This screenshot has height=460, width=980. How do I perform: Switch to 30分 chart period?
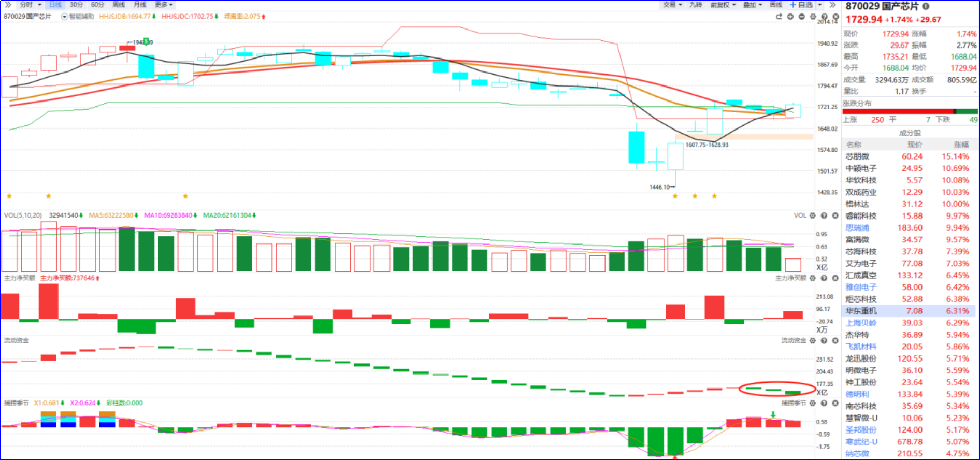[76, 5]
